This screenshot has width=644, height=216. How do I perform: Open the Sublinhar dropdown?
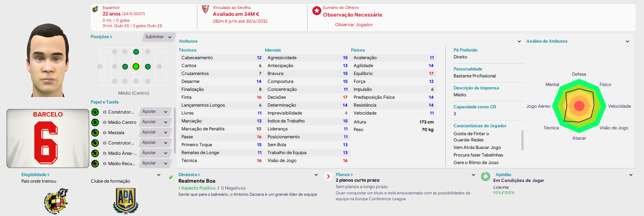pos(159,37)
